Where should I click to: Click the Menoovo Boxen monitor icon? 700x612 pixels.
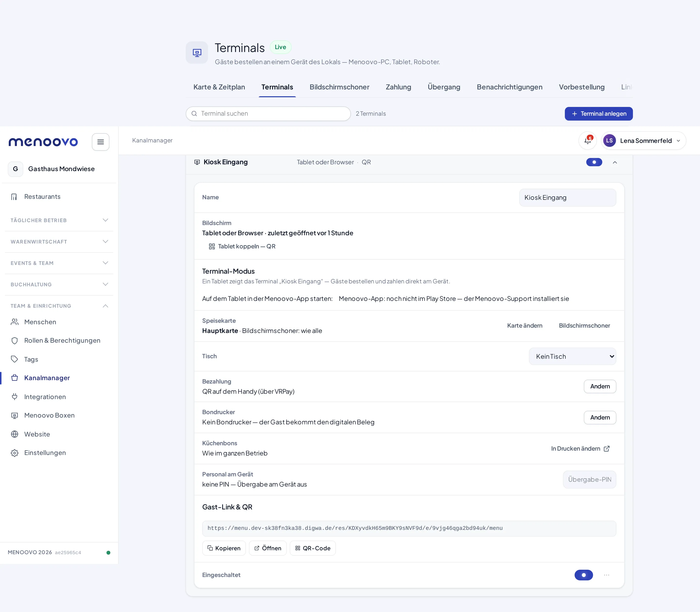tap(14, 415)
